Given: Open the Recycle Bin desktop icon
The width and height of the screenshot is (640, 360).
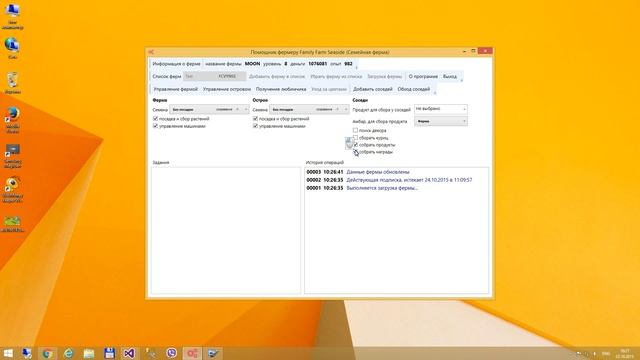Looking at the screenshot, I should (x=13, y=83).
